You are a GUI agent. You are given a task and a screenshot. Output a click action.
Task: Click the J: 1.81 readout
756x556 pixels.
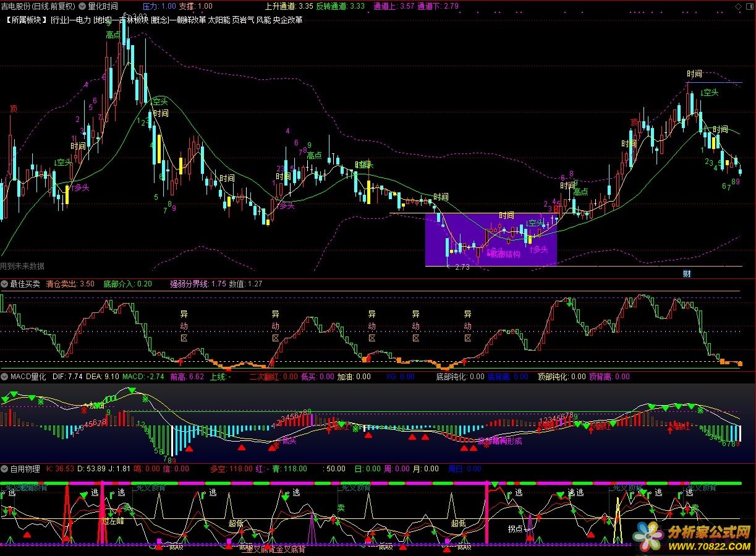coord(119,469)
